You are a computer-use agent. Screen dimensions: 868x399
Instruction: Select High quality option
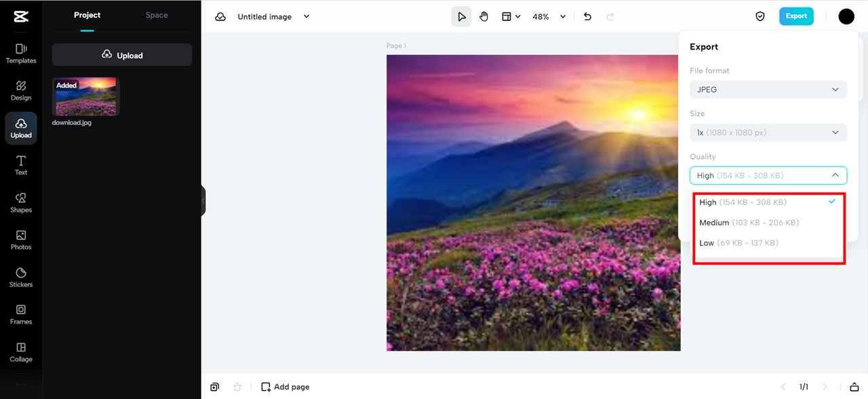tap(768, 202)
